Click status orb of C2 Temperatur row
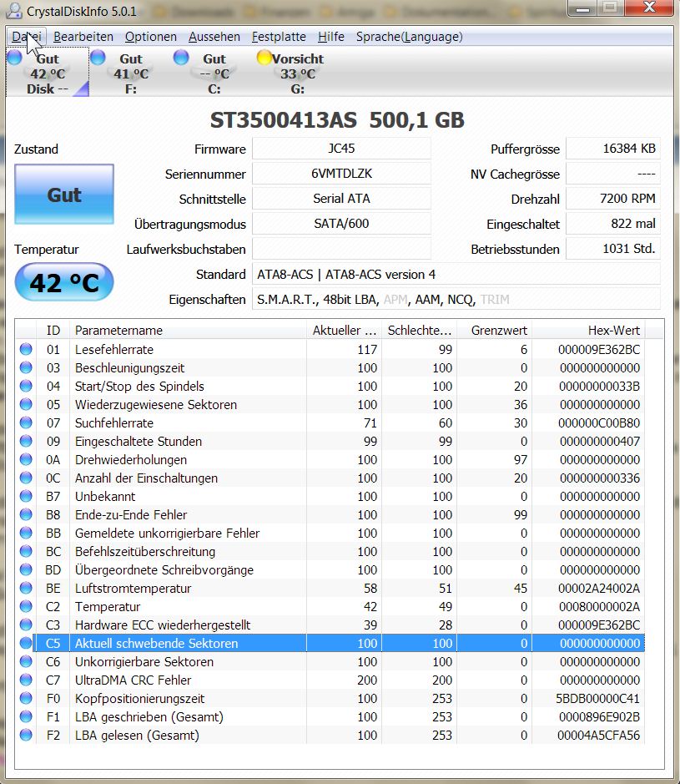This screenshot has height=784, width=680. pos(26,606)
